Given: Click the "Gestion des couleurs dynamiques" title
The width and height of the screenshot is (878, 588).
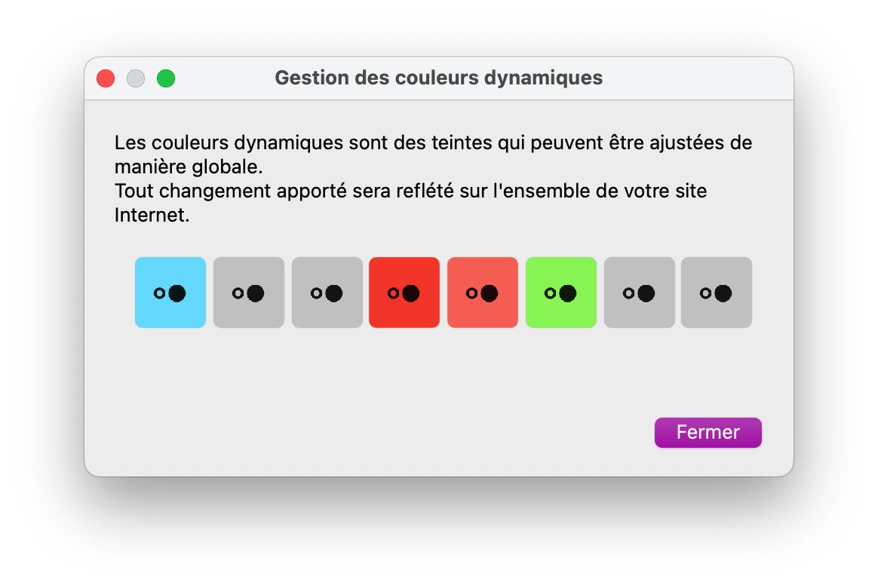Looking at the screenshot, I should coord(438,78).
